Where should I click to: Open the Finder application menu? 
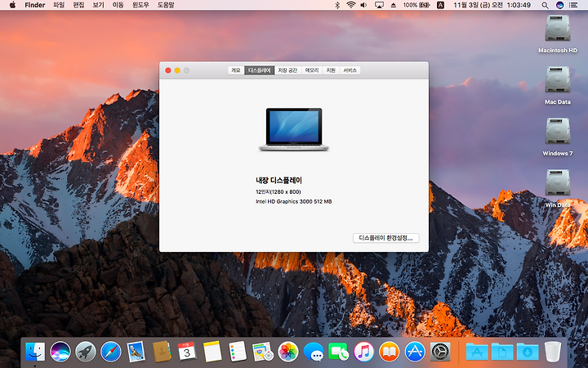tap(35, 5)
